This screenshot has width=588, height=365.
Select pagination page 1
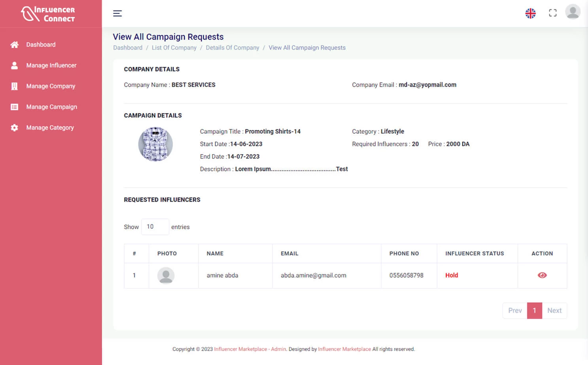point(535,310)
